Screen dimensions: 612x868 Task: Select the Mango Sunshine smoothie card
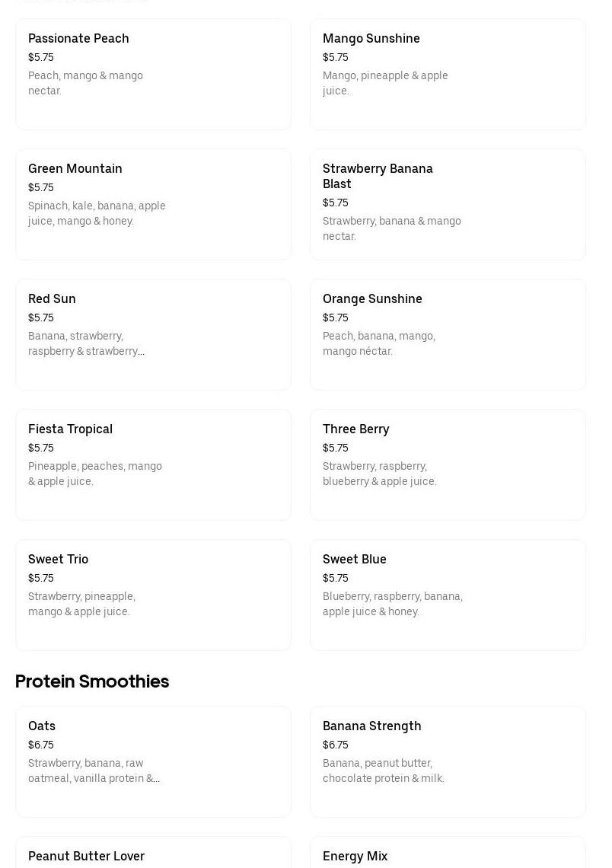[x=448, y=74]
